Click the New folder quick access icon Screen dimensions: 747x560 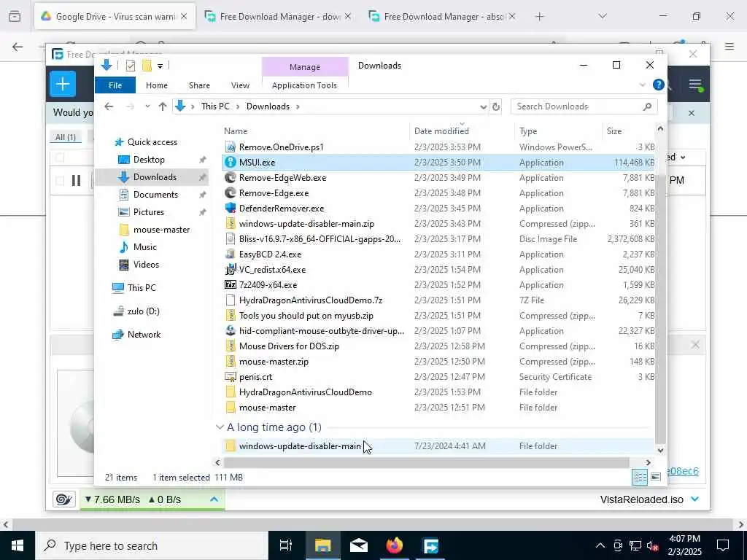pos(147,66)
